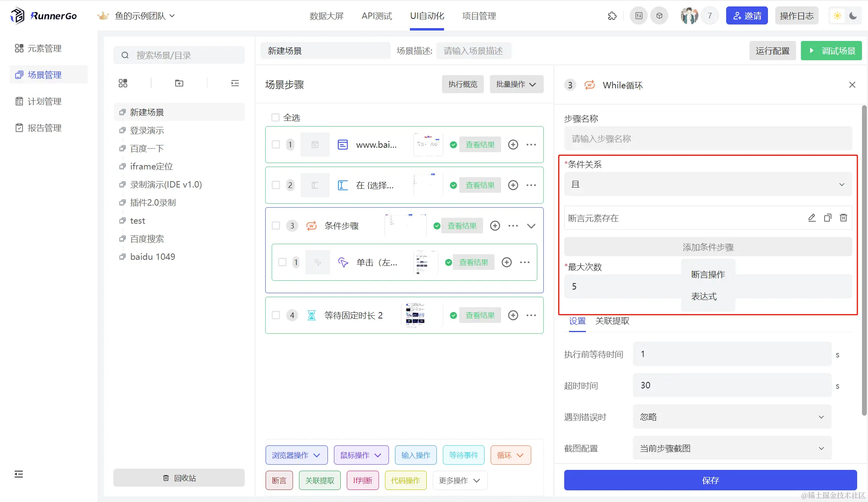Image resolution: width=868 pixels, height=502 pixels.
Task: Check the 全选 checkbox
Action: tap(275, 118)
